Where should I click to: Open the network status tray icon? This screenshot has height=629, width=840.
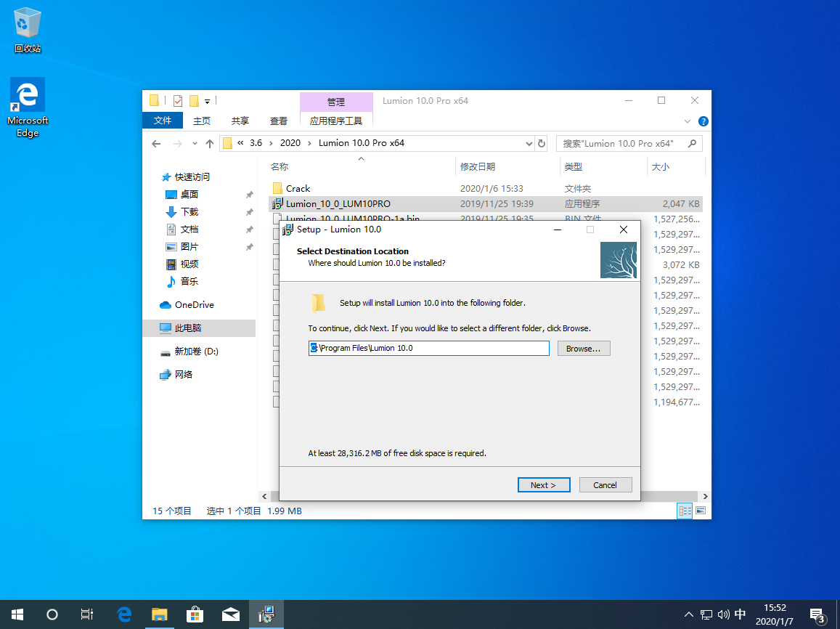[x=706, y=614]
